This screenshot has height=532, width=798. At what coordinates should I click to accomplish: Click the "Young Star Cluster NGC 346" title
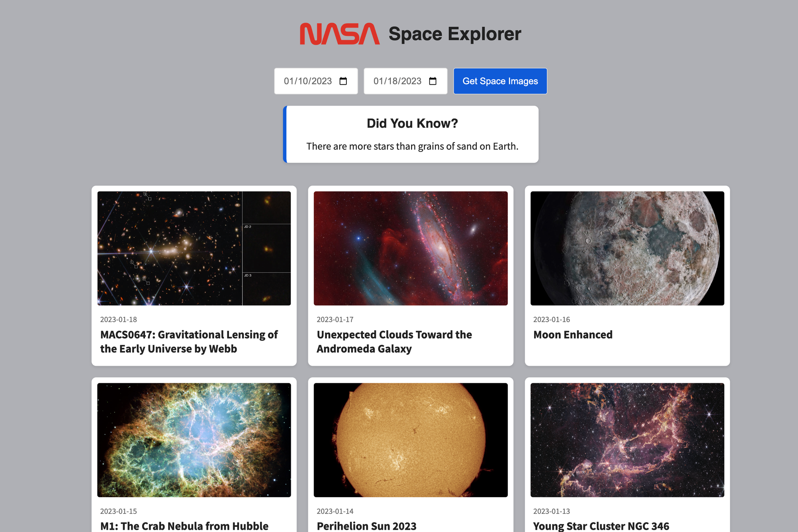(x=601, y=526)
